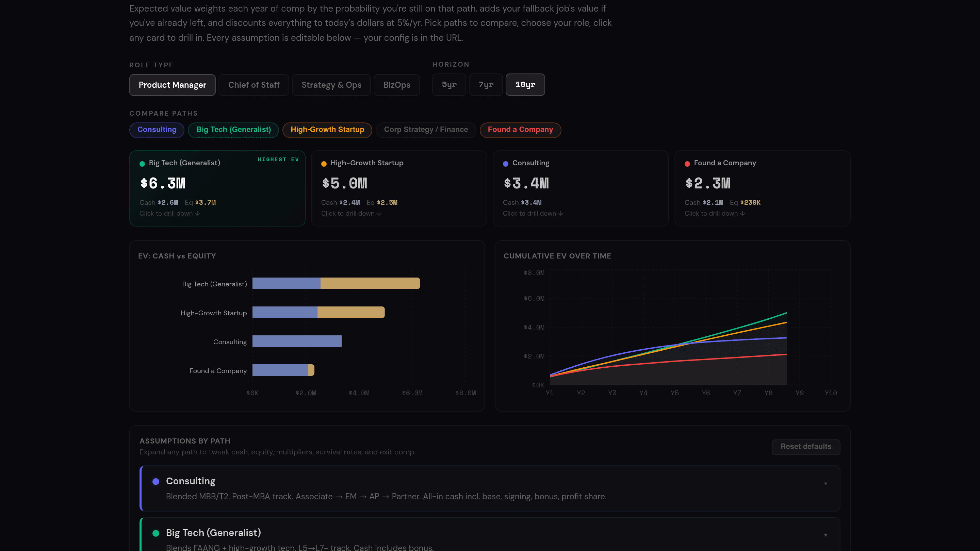Choose the Strategy & Ops role
980x551 pixels.
(331, 85)
